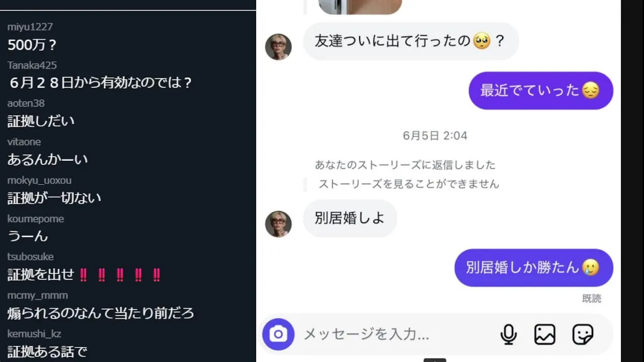Click the 別居婚しよ received message bubble
Viewport: 644px width, 362px height.
click(x=350, y=218)
